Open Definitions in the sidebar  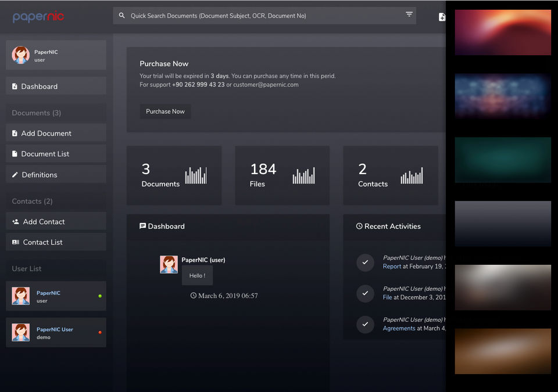(56, 174)
